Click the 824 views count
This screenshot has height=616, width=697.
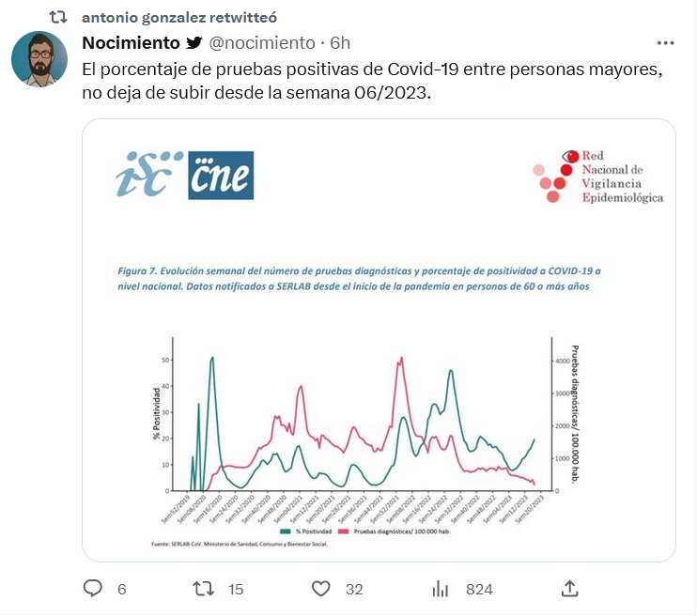479,589
